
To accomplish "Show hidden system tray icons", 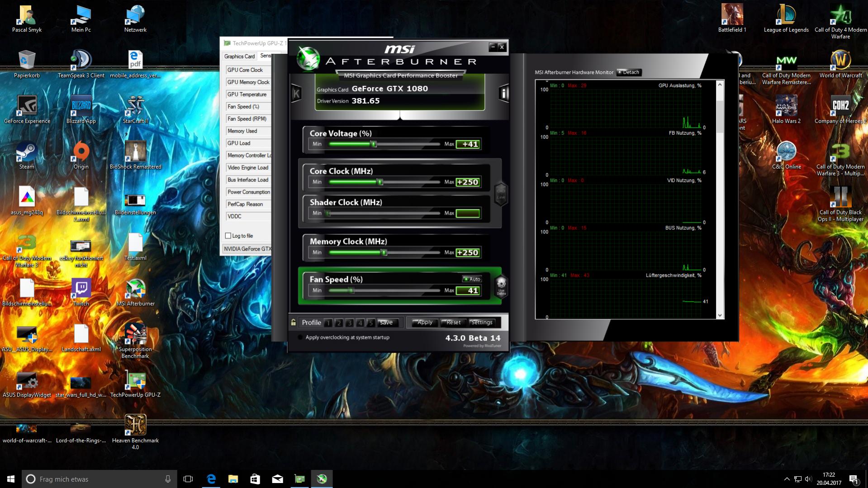I will click(787, 479).
